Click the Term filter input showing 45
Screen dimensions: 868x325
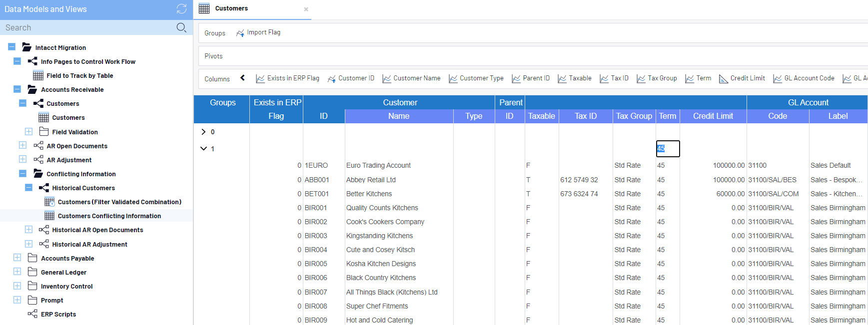(668, 149)
